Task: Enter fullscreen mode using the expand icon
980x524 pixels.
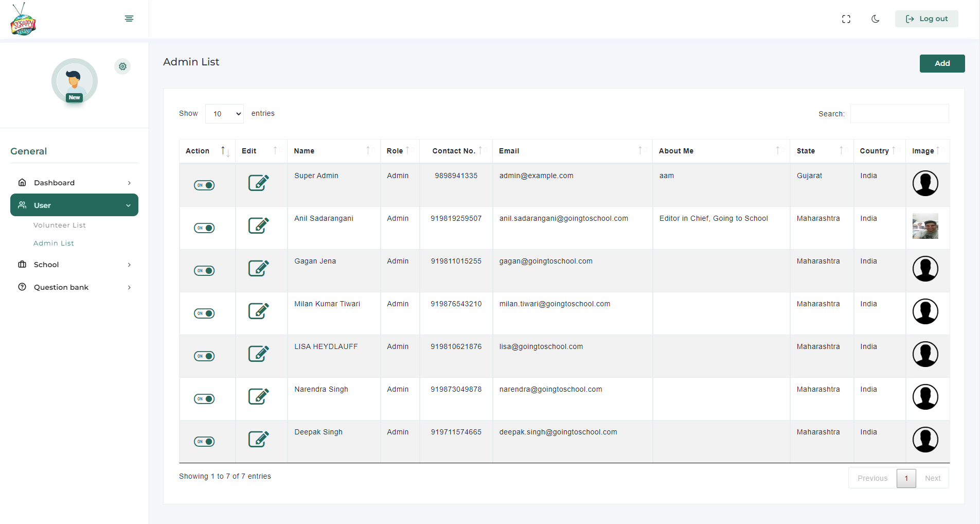Action: click(x=846, y=19)
